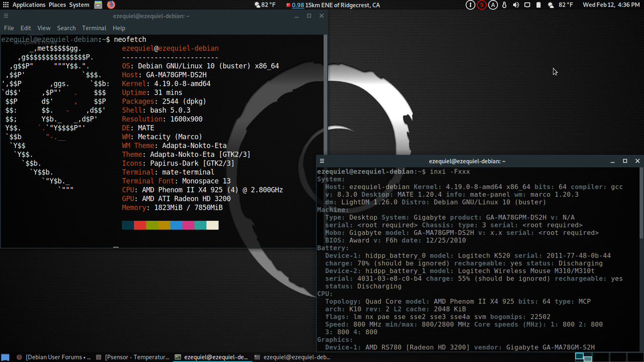
Task: Click the right weather cloud icon
Action: pos(550,5)
